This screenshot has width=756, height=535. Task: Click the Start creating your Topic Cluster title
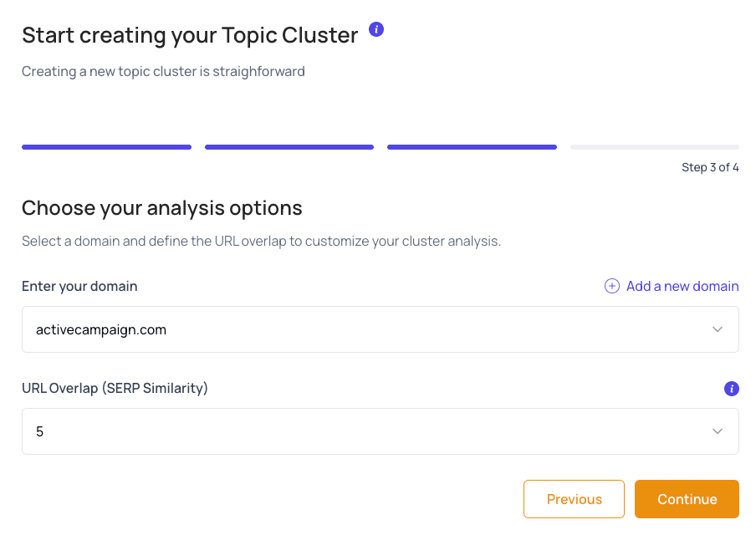190,34
